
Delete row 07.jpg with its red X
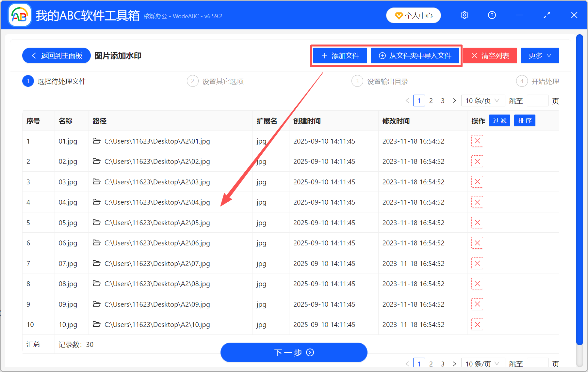[477, 263]
